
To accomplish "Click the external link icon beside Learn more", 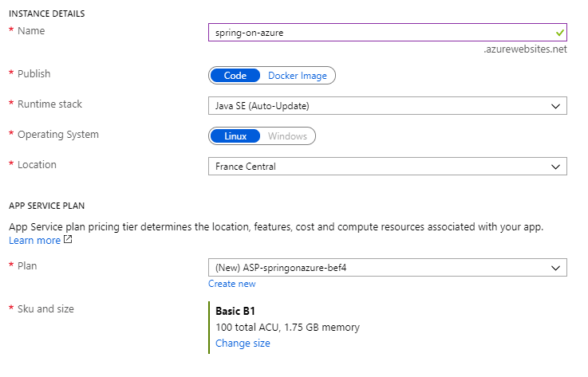I will (x=68, y=239).
